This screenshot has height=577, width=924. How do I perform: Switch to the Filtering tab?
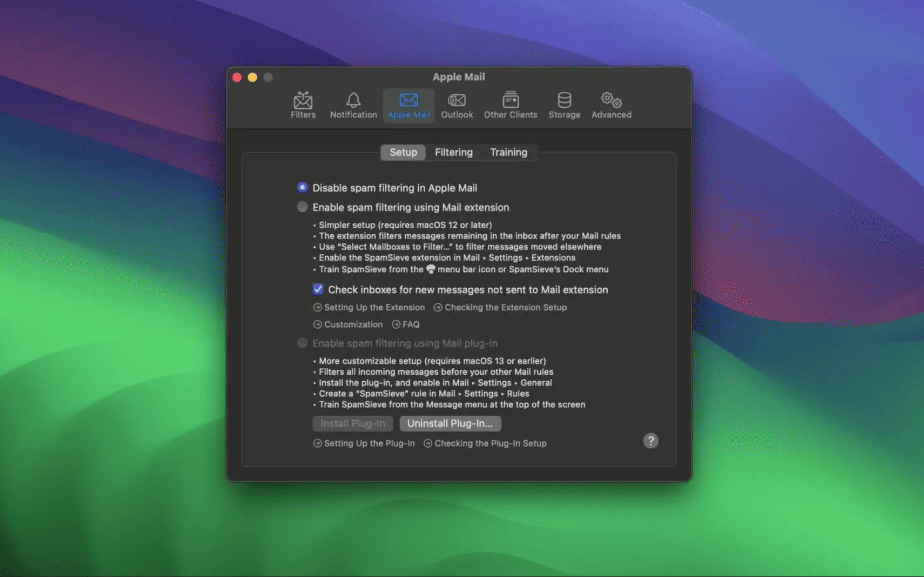454,153
